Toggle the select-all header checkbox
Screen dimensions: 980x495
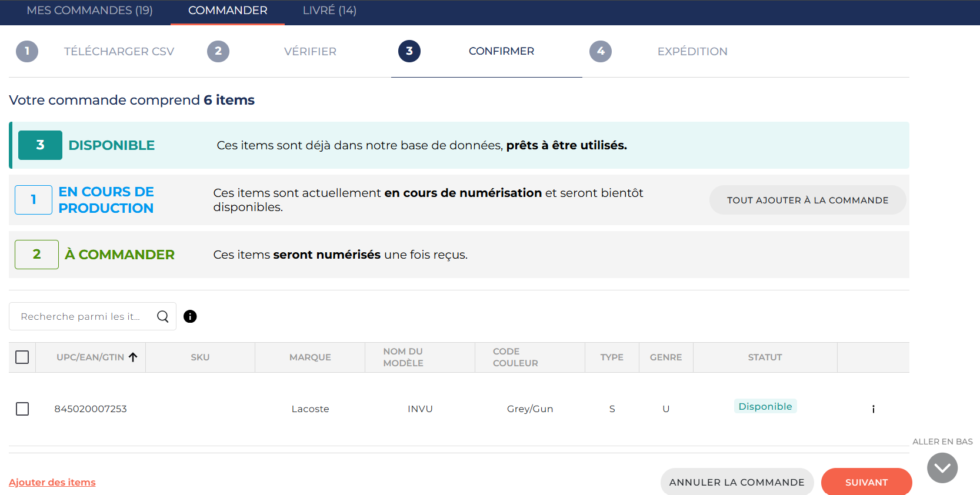tap(22, 357)
